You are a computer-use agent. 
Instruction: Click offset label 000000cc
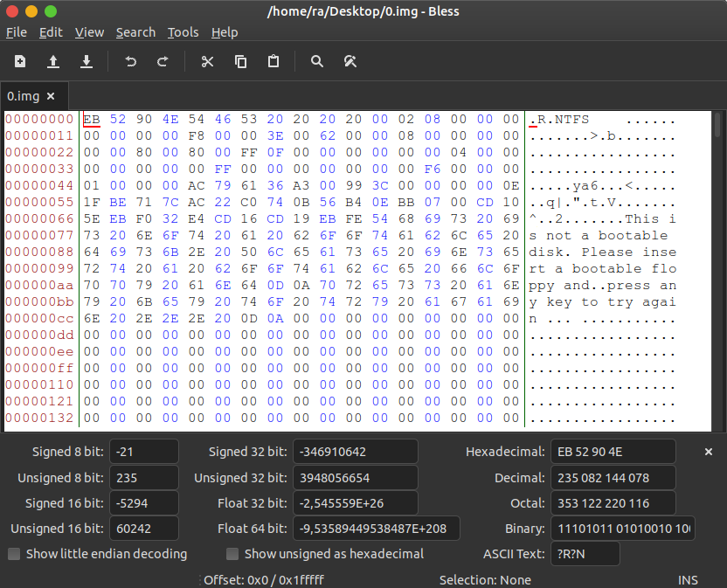(x=39, y=318)
